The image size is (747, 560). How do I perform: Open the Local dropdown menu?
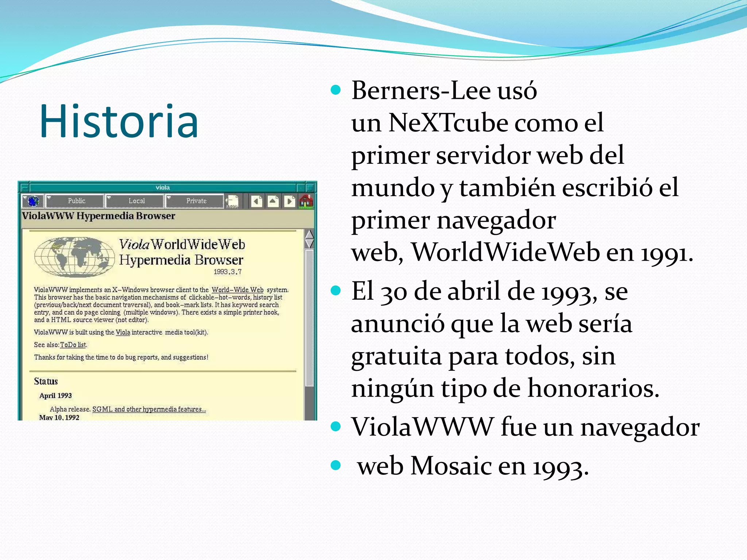click(135, 201)
